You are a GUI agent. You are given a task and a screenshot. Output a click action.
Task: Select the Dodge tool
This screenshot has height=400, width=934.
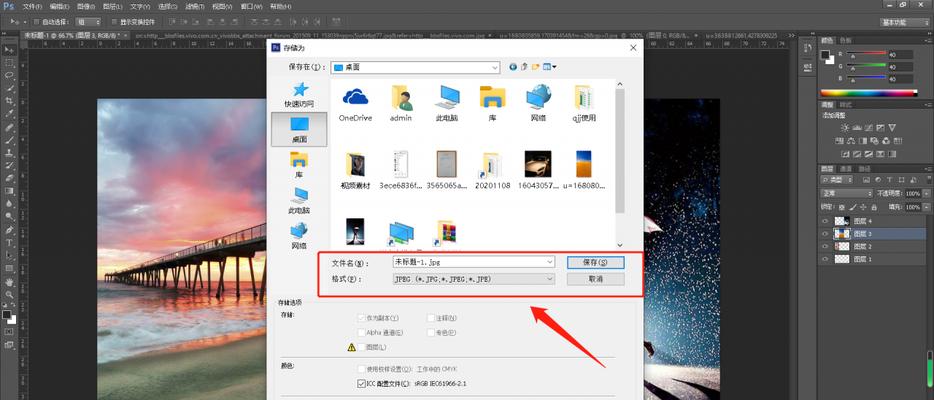click(10, 217)
